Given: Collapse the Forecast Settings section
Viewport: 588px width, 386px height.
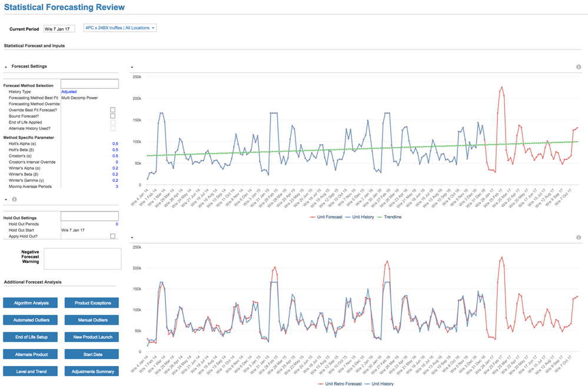Looking at the screenshot, I should coord(6,66).
